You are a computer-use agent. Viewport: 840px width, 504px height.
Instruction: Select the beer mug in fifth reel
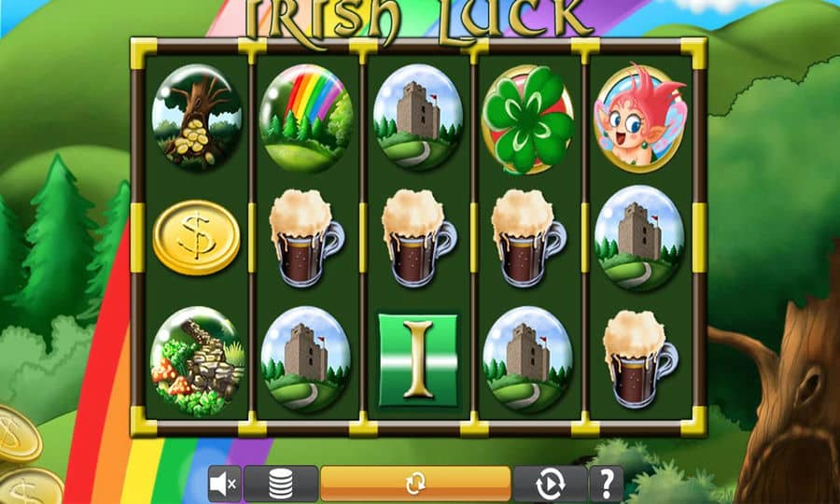point(639,358)
